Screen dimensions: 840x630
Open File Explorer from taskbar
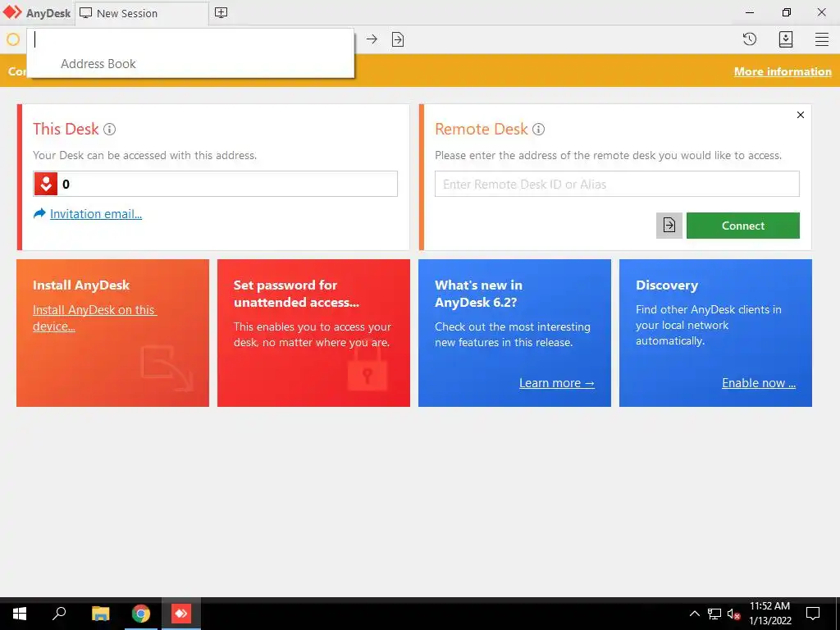(x=100, y=614)
